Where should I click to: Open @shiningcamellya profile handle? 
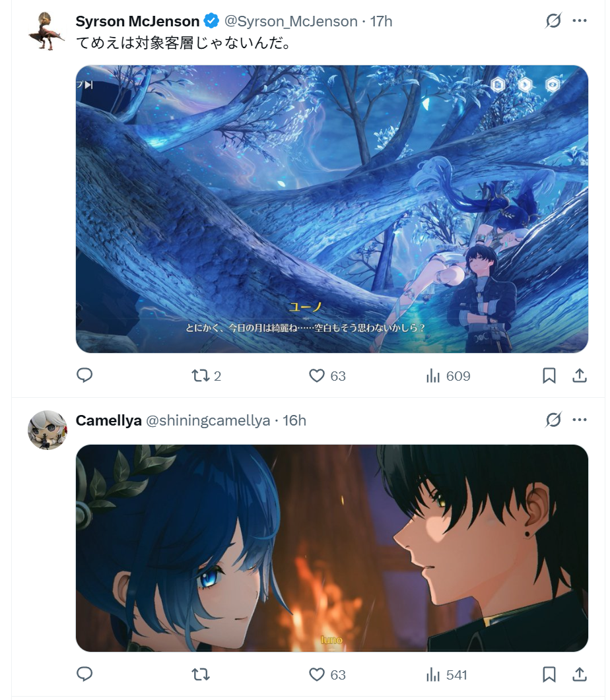click(x=208, y=420)
